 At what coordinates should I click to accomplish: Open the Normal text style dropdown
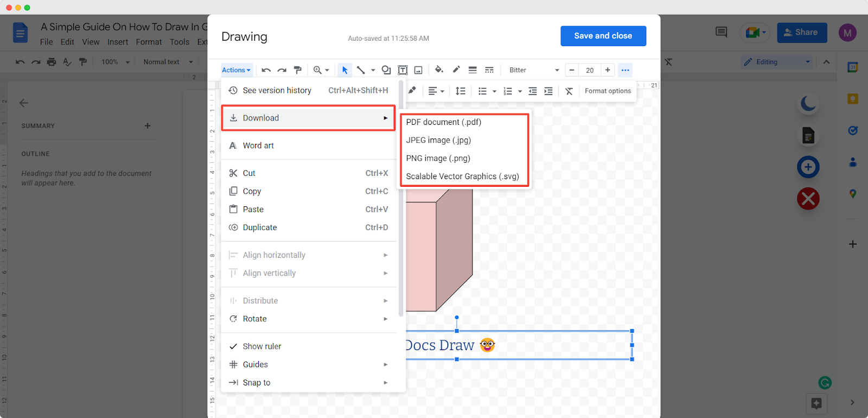coord(168,62)
